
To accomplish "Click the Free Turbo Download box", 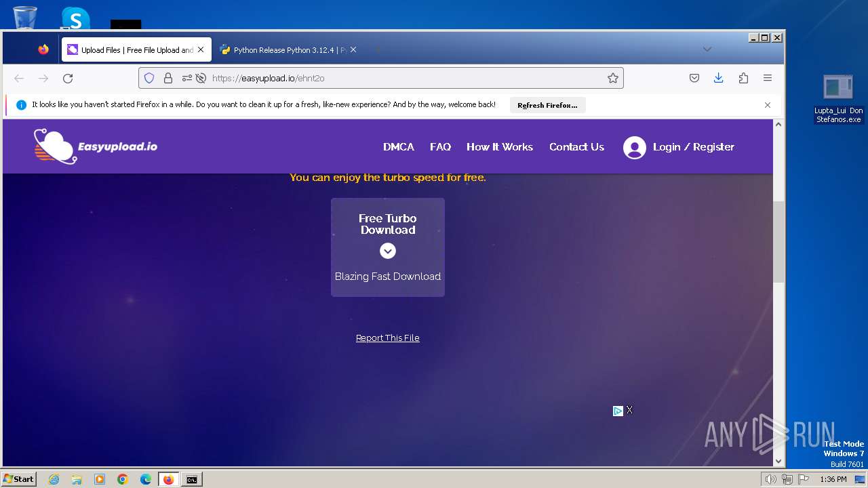I will pyautogui.click(x=388, y=247).
